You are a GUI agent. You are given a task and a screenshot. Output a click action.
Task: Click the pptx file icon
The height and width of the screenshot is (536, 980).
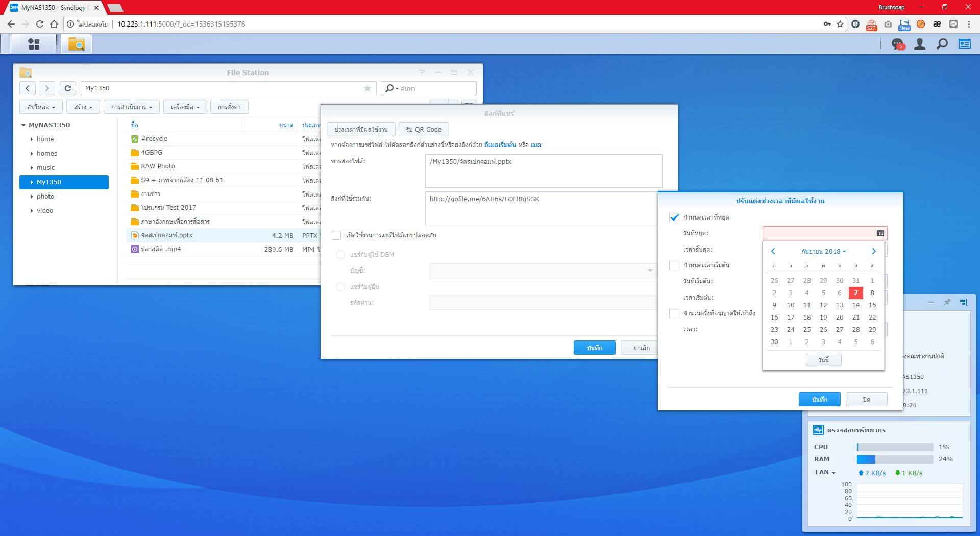click(x=134, y=235)
